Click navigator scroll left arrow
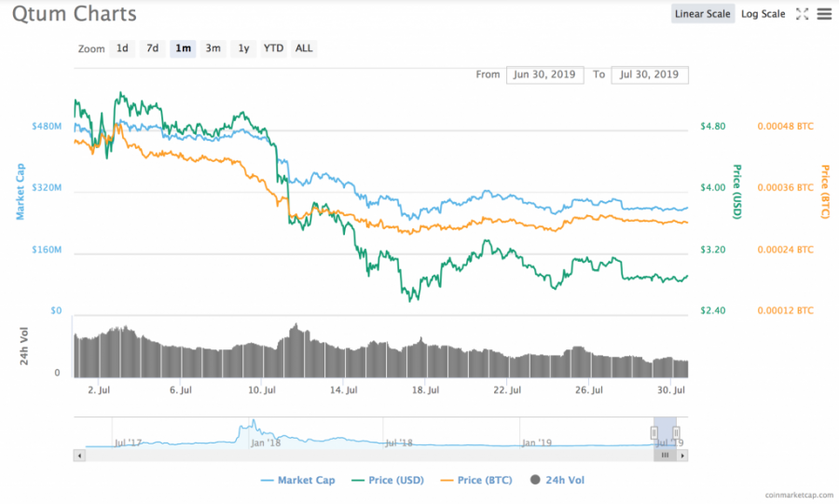The height and width of the screenshot is (504, 839). pos(80,456)
